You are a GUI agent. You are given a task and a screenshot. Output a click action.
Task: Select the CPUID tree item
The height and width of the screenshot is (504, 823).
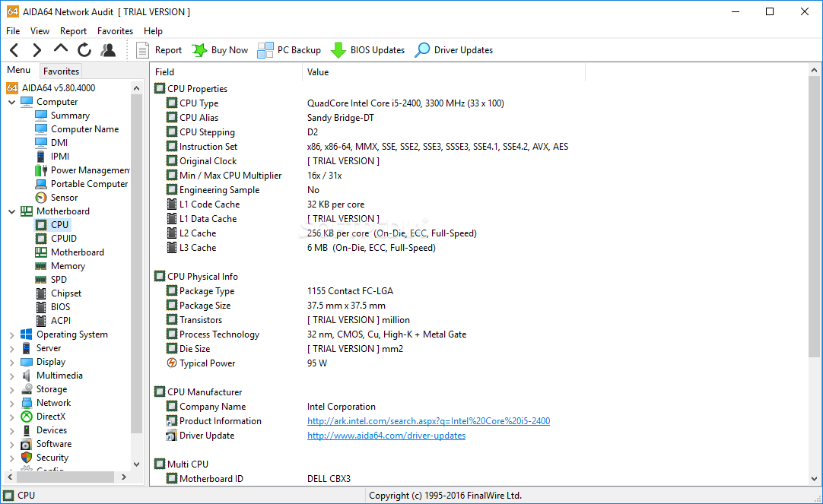[x=63, y=238]
